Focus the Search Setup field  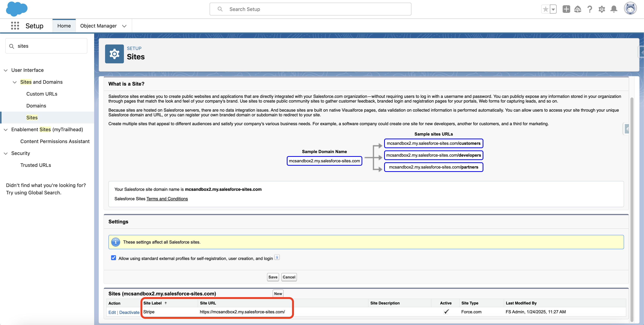(310, 9)
